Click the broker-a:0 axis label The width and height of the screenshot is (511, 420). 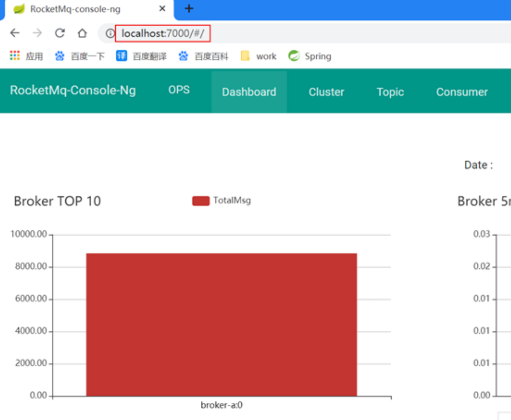coord(222,405)
